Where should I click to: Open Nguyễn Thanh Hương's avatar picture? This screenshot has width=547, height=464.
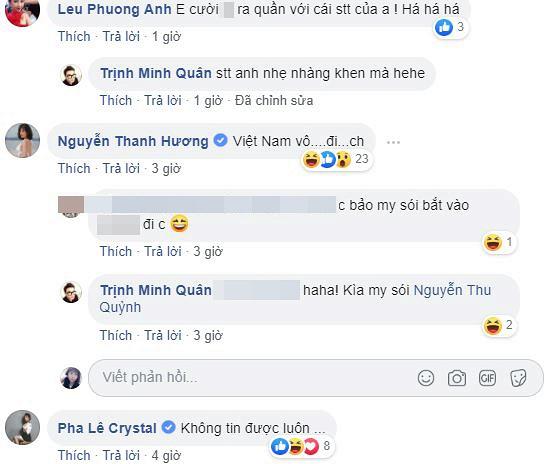tap(22, 140)
